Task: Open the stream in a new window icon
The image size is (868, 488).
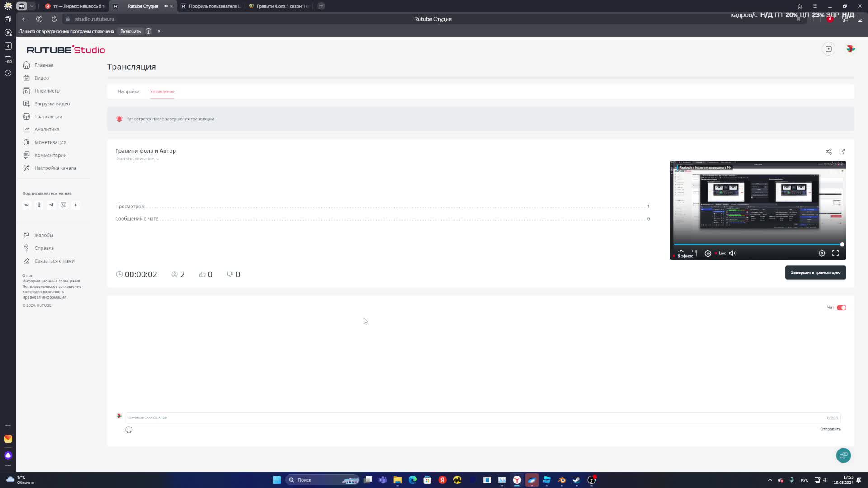Action: pos(842,151)
